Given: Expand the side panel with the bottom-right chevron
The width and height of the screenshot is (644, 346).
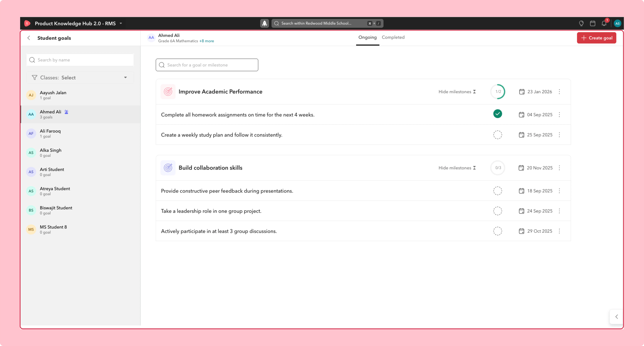Looking at the screenshot, I should coord(617,317).
